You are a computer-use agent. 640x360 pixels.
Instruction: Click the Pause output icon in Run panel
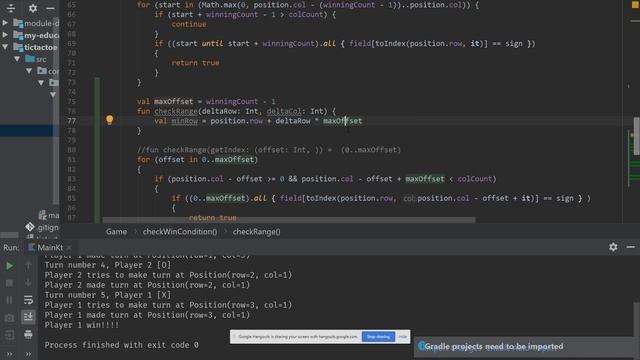pyautogui.click(x=9, y=300)
